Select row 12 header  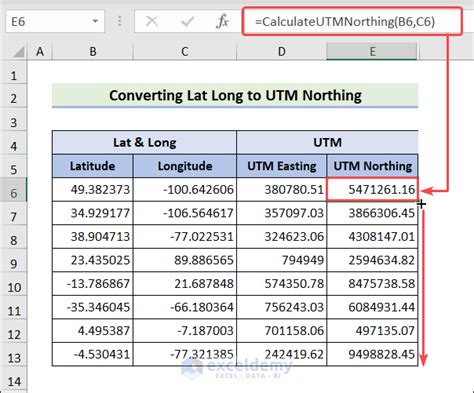(x=13, y=331)
